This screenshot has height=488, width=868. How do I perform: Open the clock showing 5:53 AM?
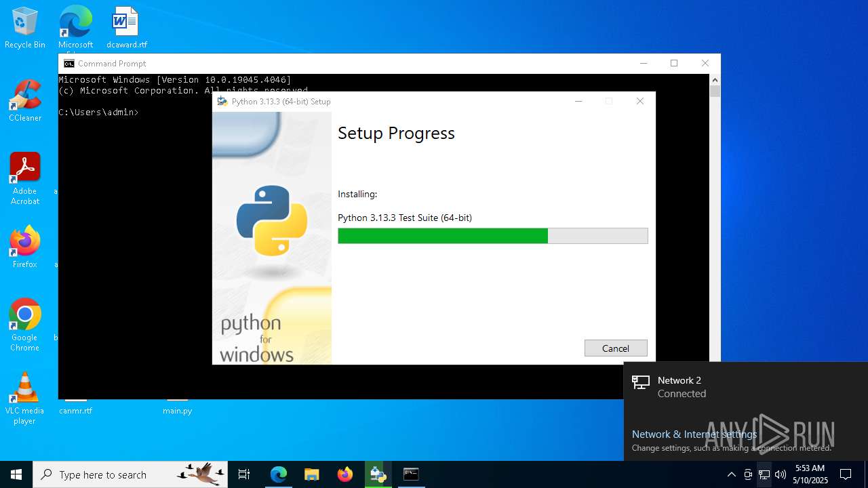tap(810, 474)
